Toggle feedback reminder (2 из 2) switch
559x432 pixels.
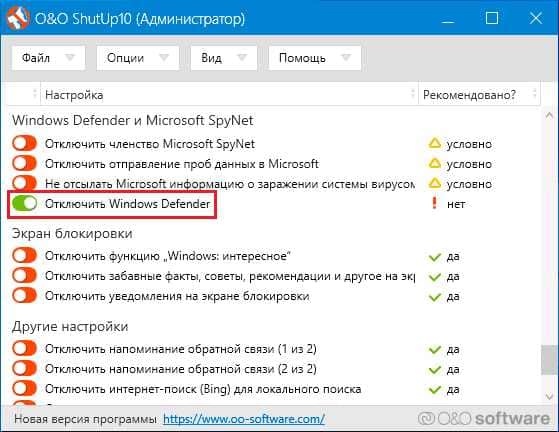point(24,369)
